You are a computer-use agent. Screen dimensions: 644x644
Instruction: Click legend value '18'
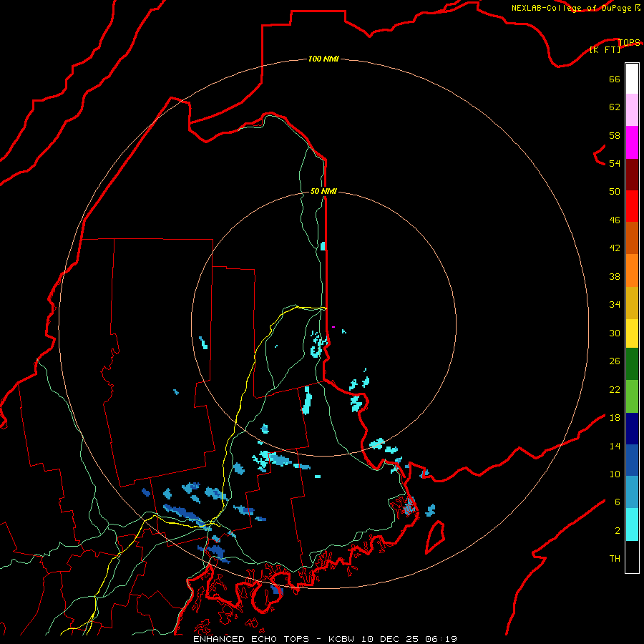[x=615, y=418]
